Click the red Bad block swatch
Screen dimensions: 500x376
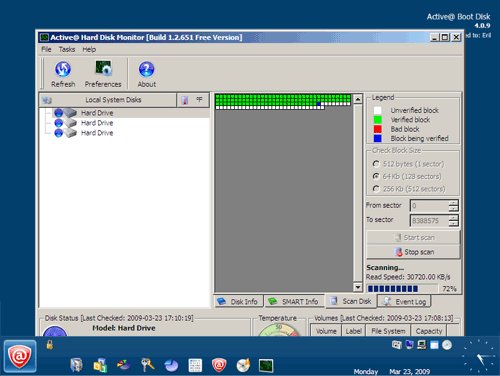click(x=377, y=129)
